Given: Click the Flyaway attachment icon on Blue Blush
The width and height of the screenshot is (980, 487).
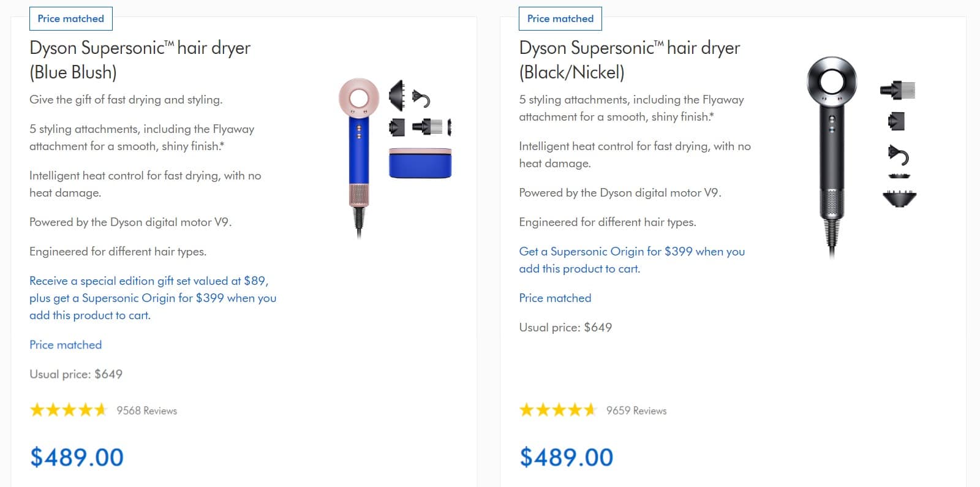Looking at the screenshot, I should 421,98.
